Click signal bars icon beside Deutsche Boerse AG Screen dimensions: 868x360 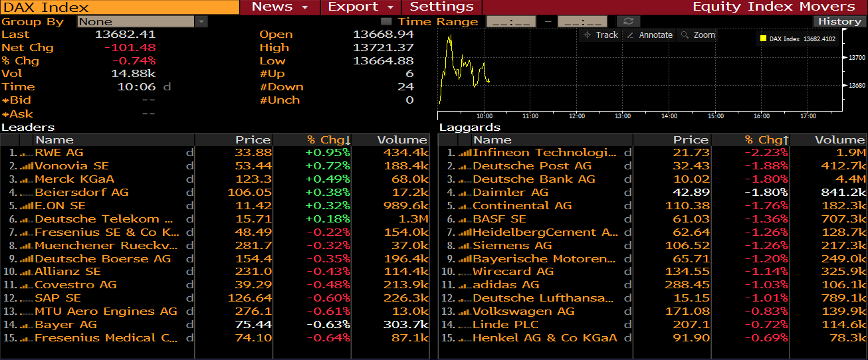[x=27, y=259]
